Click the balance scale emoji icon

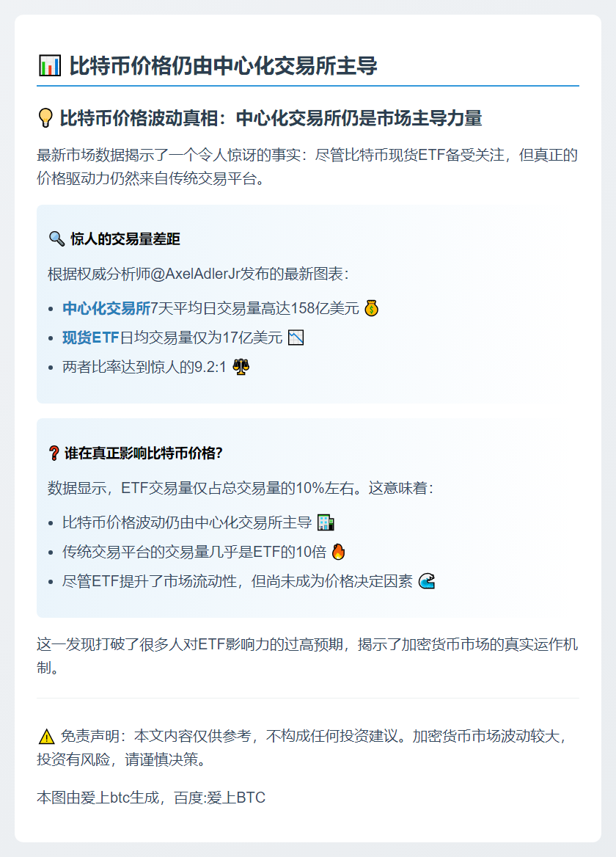coord(241,367)
